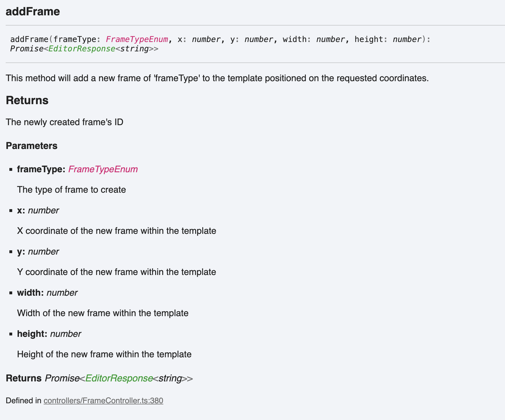Click 'Width of the new frame' description
The width and height of the screenshot is (505, 420).
click(103, 313)
